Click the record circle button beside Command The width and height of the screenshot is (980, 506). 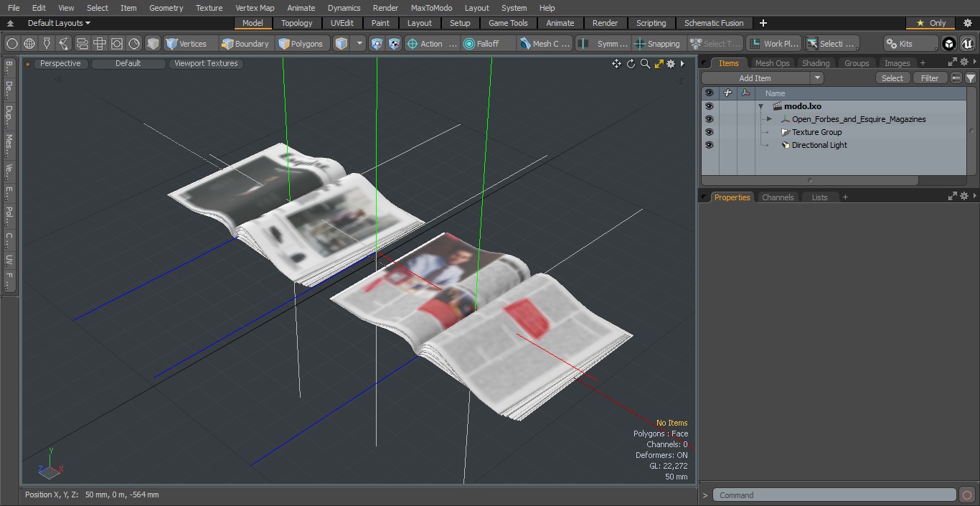(966, 495)
